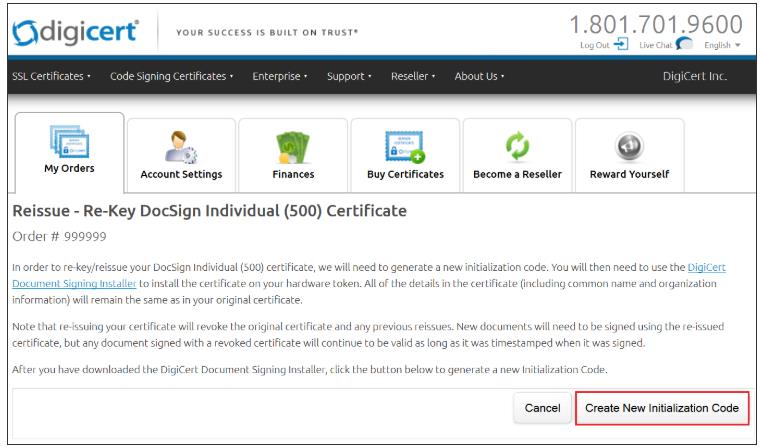
Task: Expand the SSL Certificates menu
Action: tap(51, 76)
